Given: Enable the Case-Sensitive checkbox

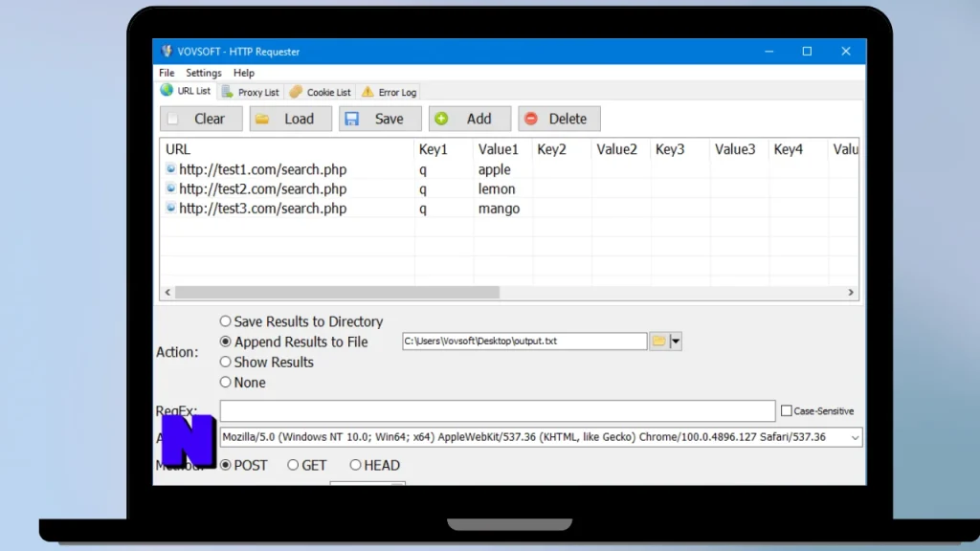Looking at the screenshot, I should 787,410.
